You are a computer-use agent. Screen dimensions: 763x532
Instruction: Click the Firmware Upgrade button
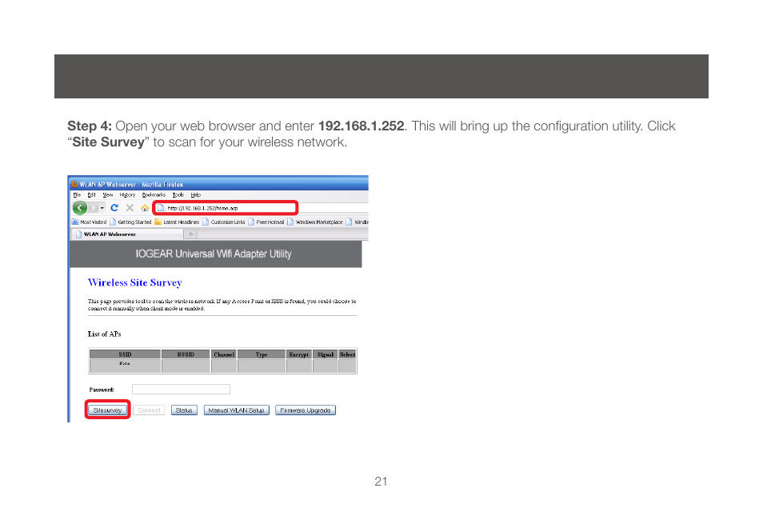pyautogui.click(x=305, y=410)
